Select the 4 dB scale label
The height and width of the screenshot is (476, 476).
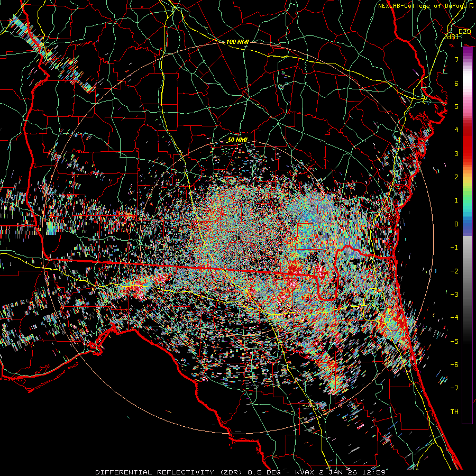[x=456, y=130]
